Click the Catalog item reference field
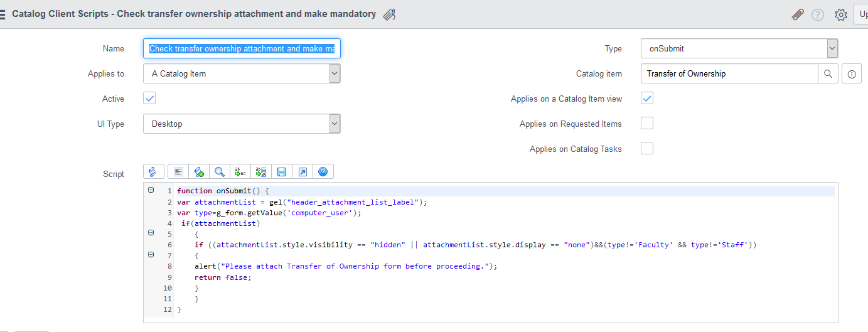This screenshot has height=332, width=868. click(729, 73)
